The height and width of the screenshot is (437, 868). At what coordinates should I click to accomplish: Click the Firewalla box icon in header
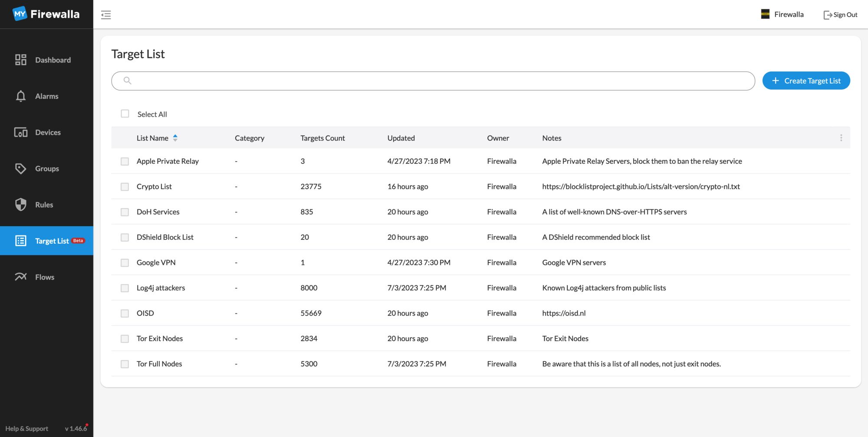click(765, 14)
